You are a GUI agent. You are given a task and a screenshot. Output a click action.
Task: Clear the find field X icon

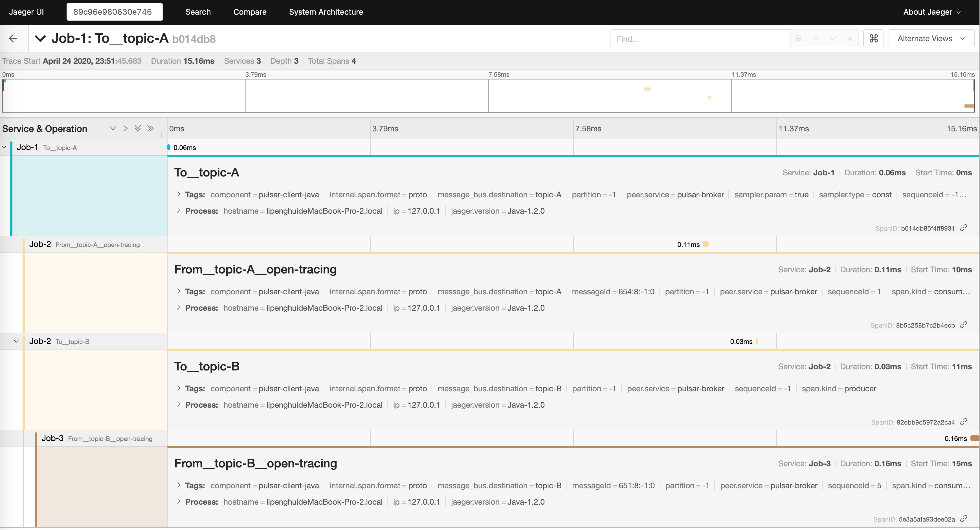point(849,38)
